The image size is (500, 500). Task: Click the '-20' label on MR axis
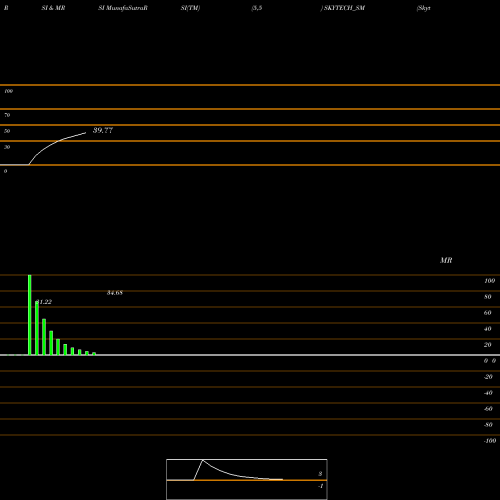coord(488,377)
